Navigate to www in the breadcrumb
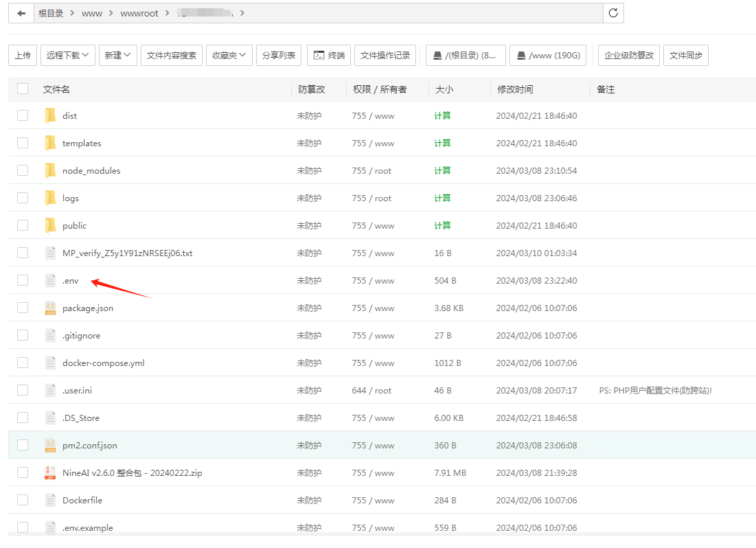Screen dimensions: 756x548 pos(92,12)
